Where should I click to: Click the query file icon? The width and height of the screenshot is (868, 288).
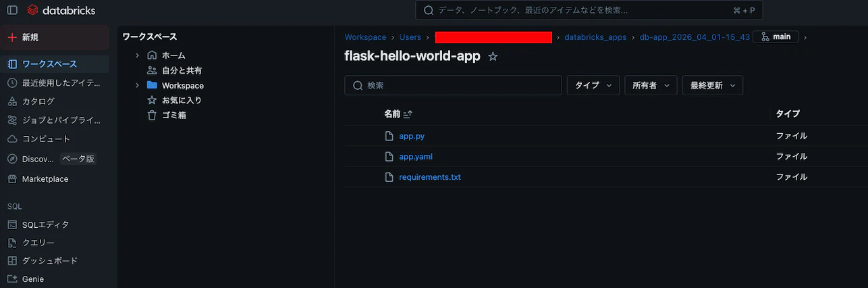tap(12, 243)
